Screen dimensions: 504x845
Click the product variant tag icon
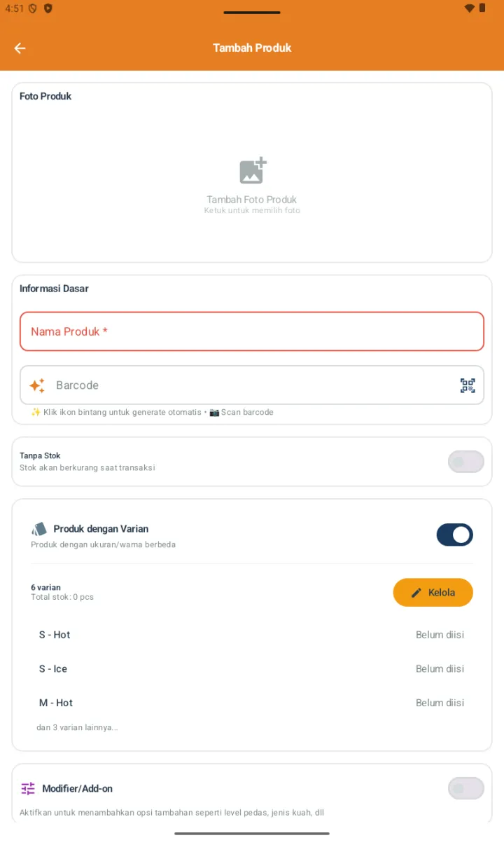click(x=39, y=529)
